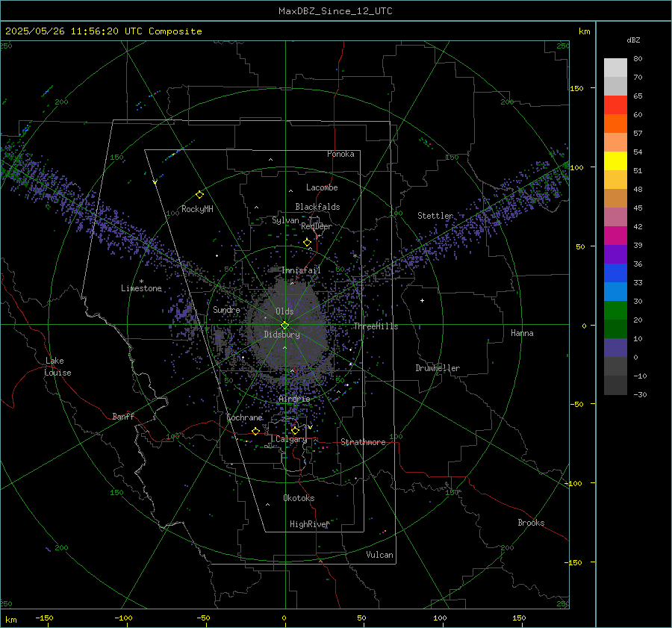Click the dBZ legend heading

tap(633, 40)
